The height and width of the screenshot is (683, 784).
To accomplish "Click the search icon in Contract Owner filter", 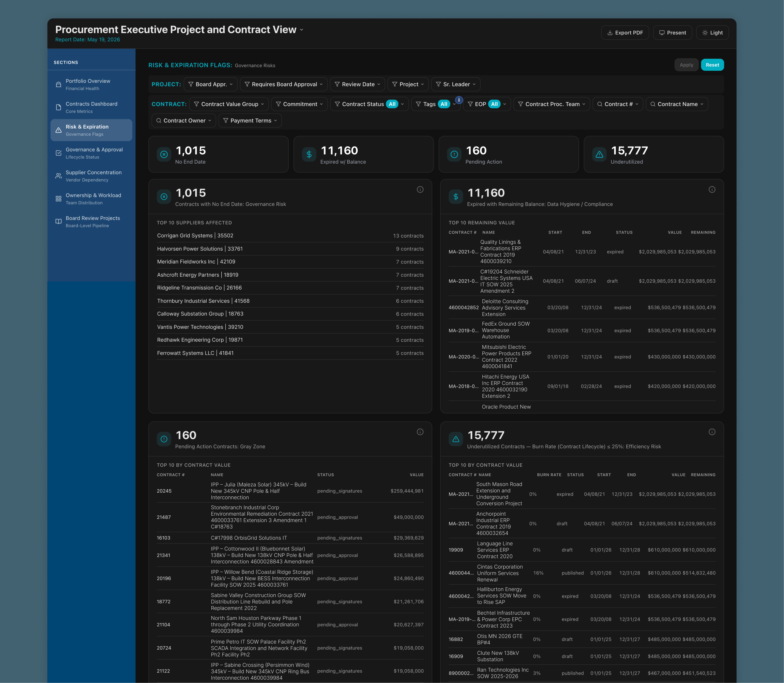I will click(x=159, y=121).
